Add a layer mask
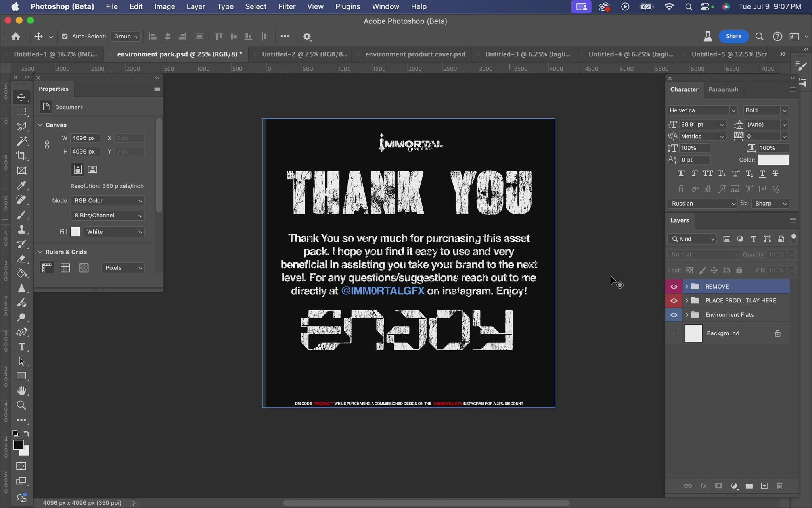 (x=718, y=486)
